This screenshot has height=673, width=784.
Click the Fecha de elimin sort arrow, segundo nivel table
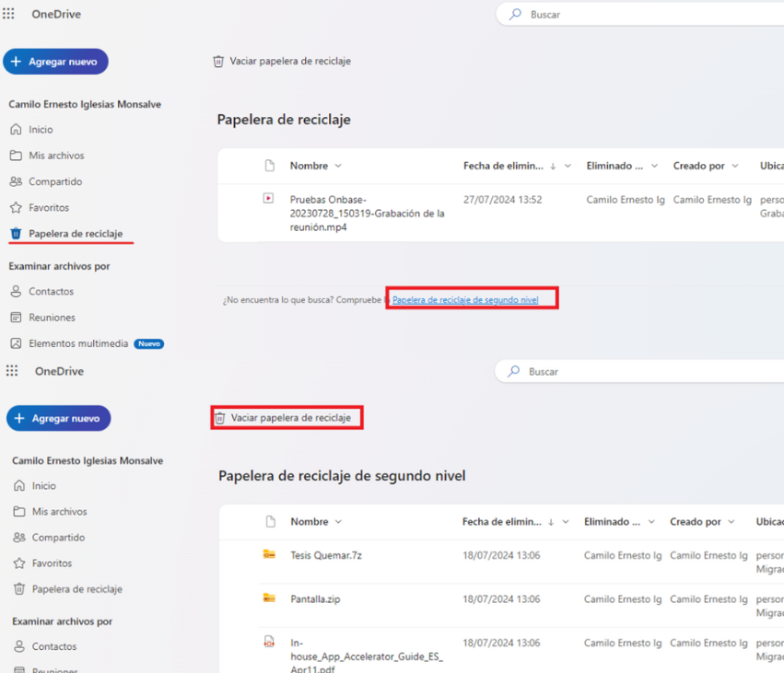click(x=551, y=522)
